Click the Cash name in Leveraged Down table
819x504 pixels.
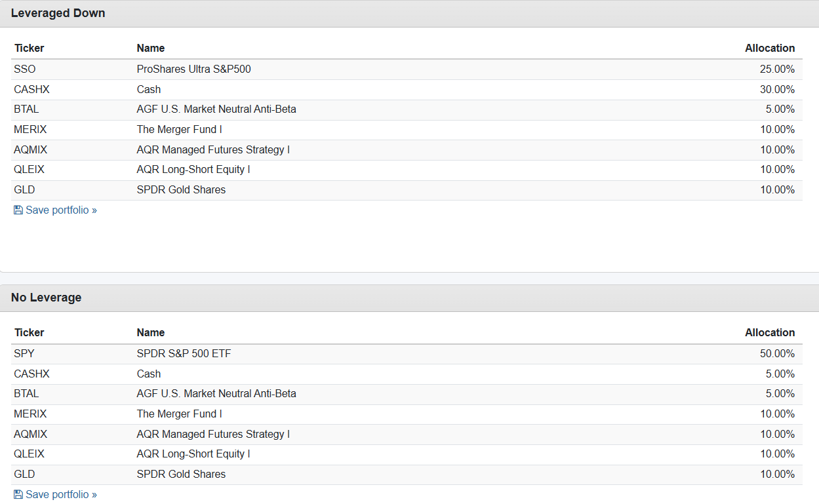[149, 89]
